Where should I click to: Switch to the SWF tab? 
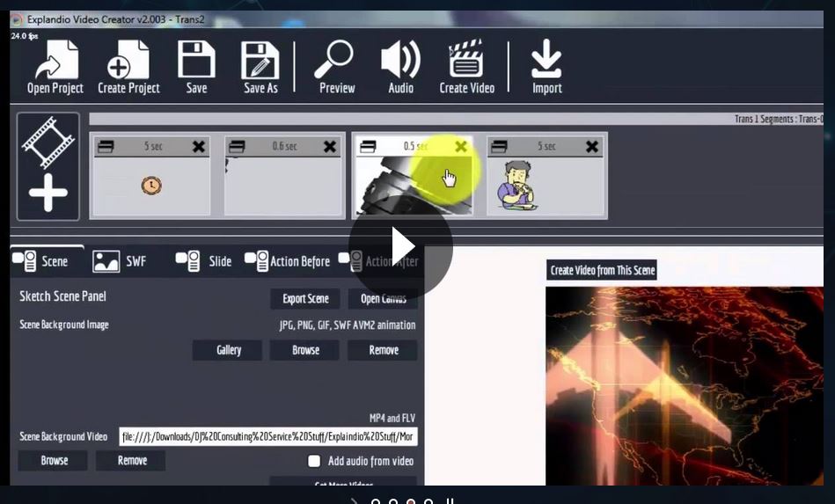pos(120,261)
